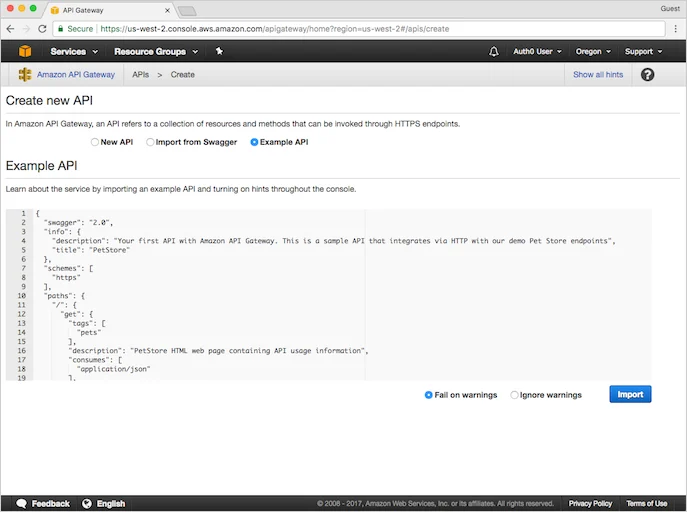687x512 pixels.
Task: Click the "paths": { code line
Action: [x=64, y=296]
